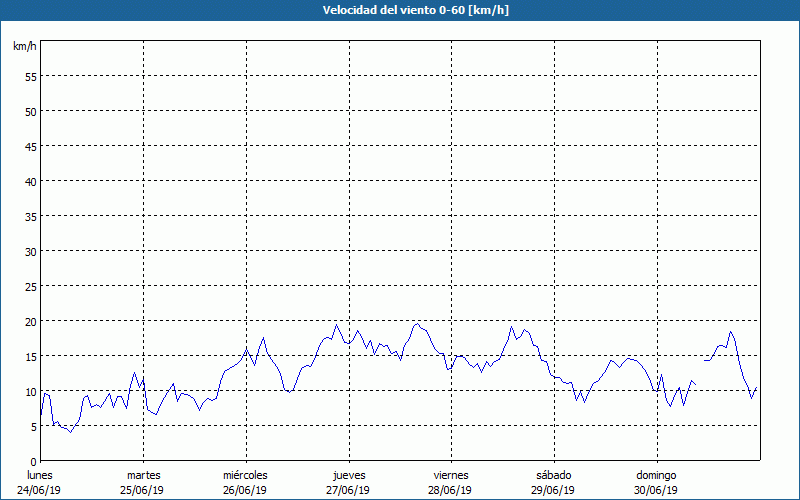Screen dimensions: 800x500
Task: Select the 20 value on the y-axis
Action: point(31,321)
